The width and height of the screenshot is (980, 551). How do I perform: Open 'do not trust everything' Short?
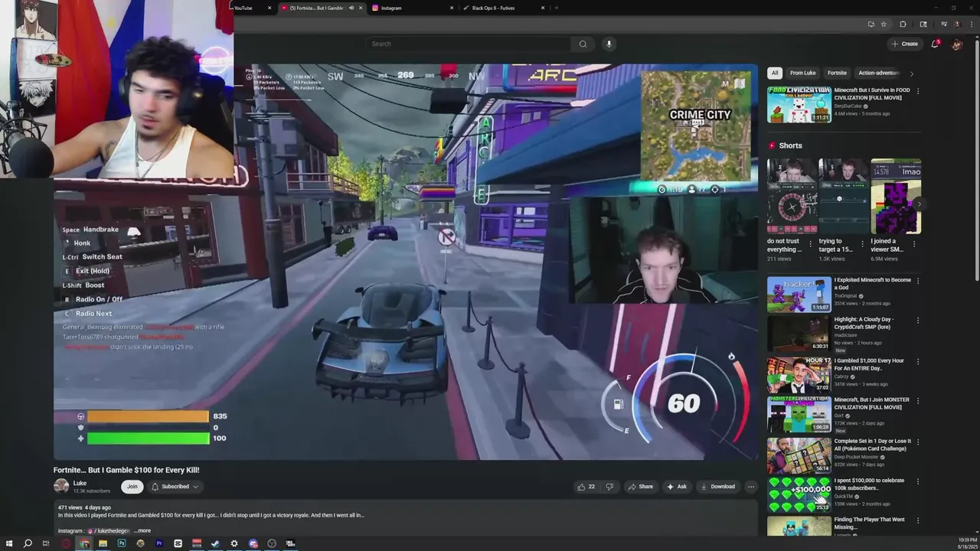tap(792, 196)
